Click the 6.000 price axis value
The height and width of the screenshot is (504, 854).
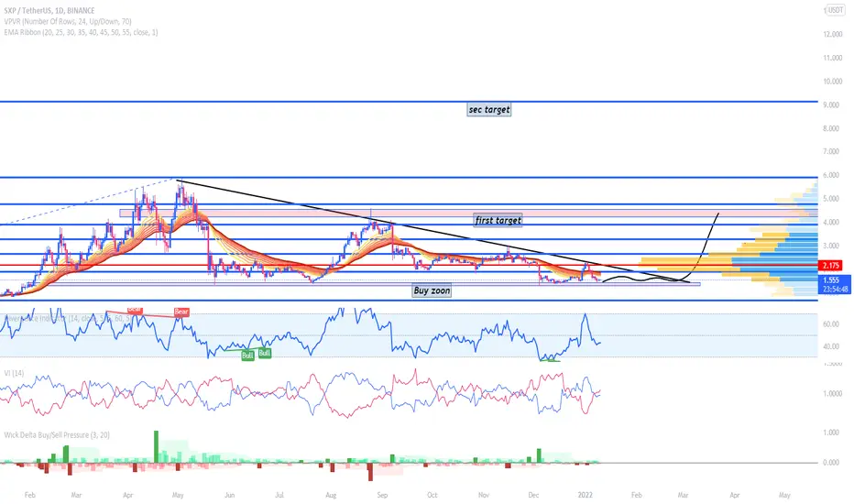(832, 175)
